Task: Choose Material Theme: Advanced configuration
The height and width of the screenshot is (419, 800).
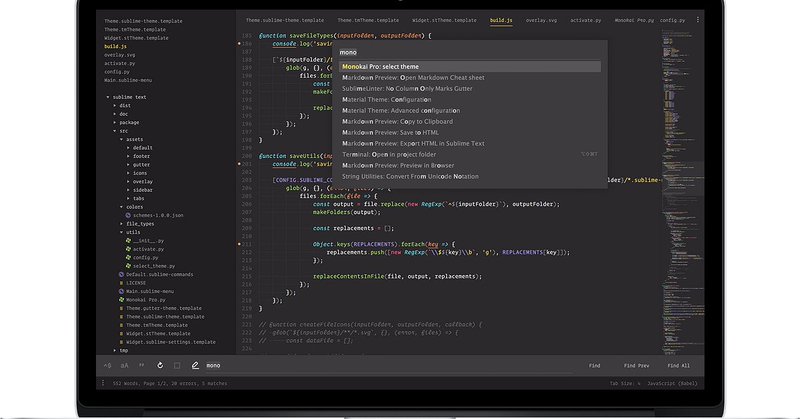Action: 469,110
